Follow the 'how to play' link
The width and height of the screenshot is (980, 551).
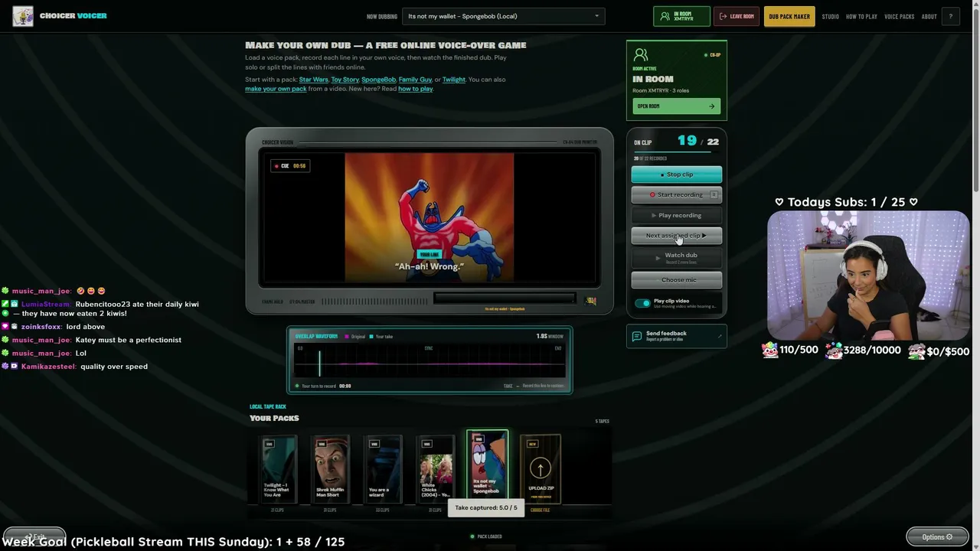pyautogui.click(x=415, y=89)
